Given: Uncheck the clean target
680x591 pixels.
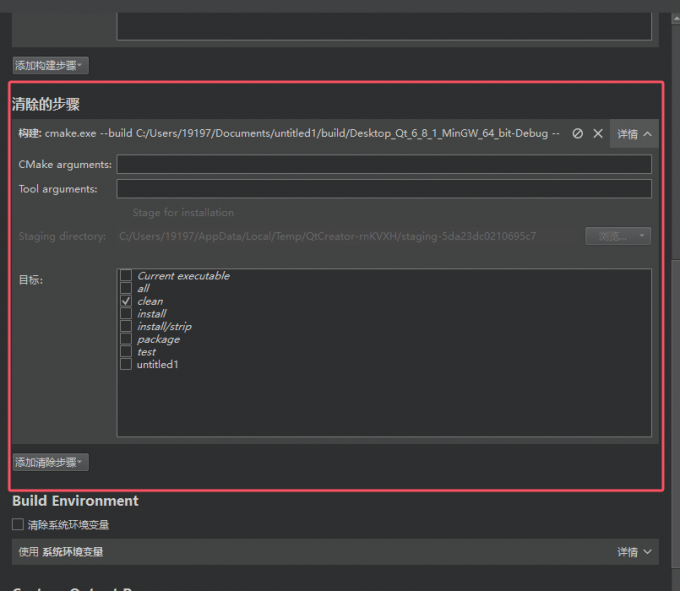Looking at the screenshot, I should pyautogui.click(x=126, y=301).
